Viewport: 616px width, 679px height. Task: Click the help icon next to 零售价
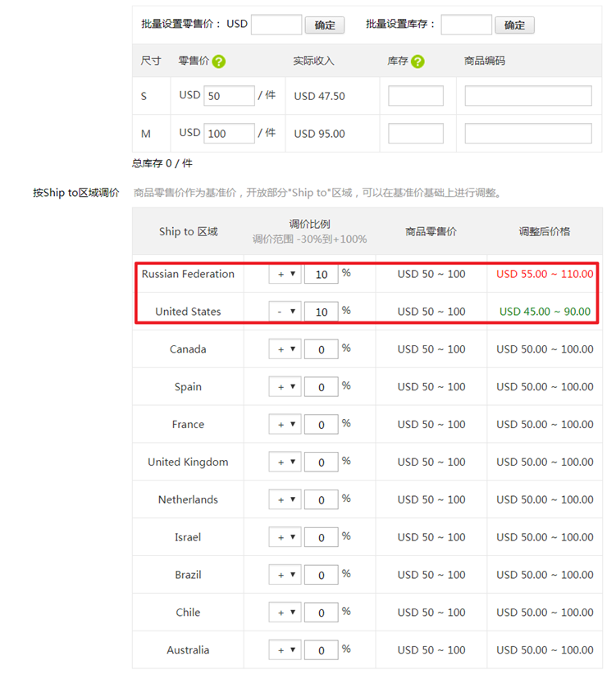pyautogui.click(x=218, y=62)
